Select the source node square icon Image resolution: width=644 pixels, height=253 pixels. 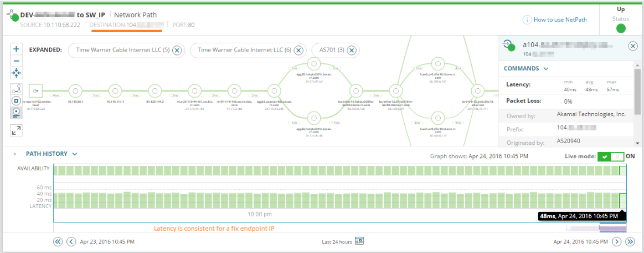click(36, 90)
